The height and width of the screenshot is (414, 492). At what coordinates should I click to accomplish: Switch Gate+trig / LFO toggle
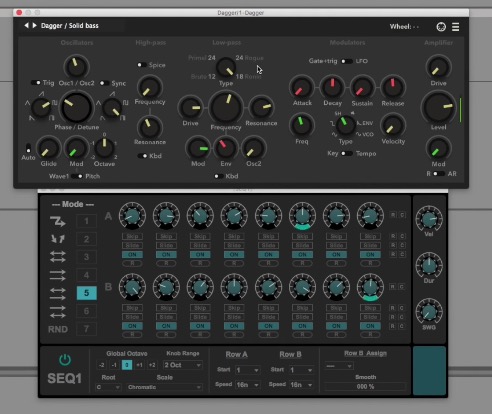pos(347,61)
